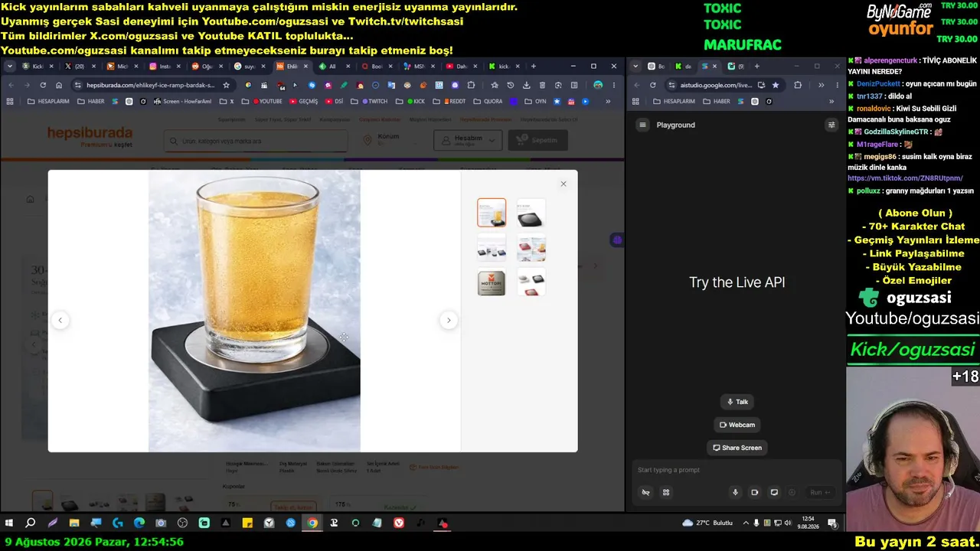The width and height of the screenshot is (980, 551).
Task: Start Talk in the Live API
Action: click(737, 402)
